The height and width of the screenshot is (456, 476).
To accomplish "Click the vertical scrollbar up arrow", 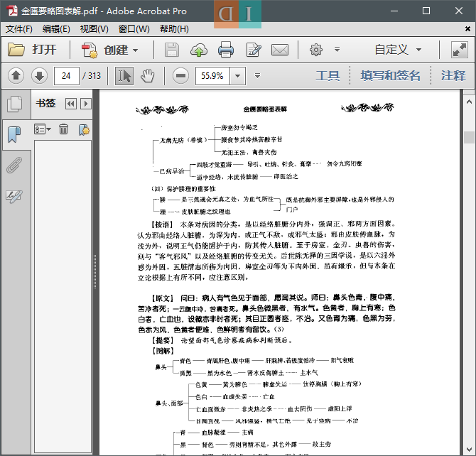I will (469, 102).
